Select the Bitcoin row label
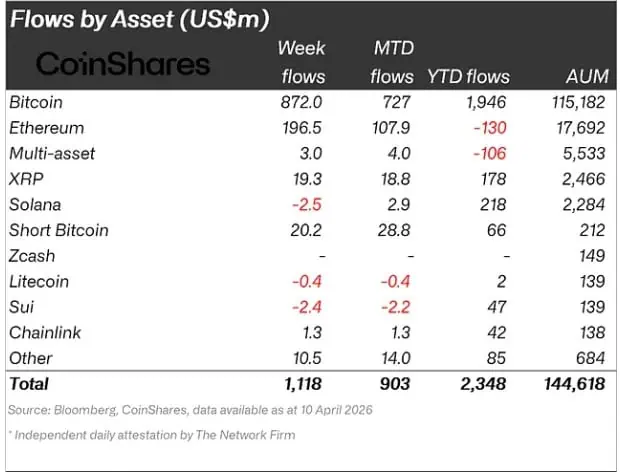This screenshot has height=472, width=620. tap(36, 102)
